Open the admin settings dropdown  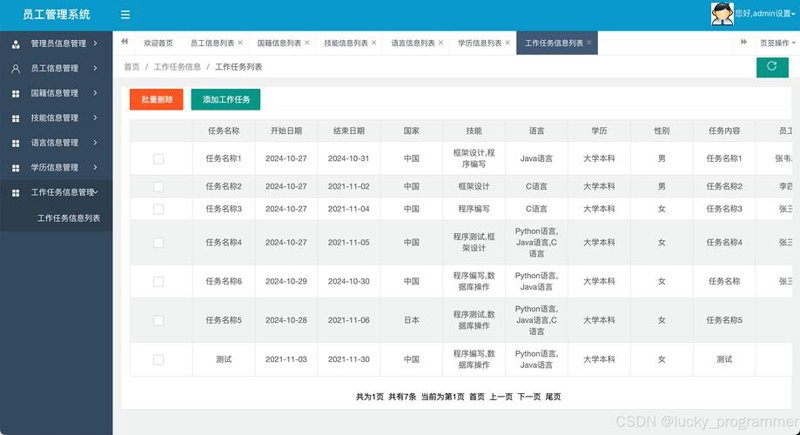[x=765, y=14]
